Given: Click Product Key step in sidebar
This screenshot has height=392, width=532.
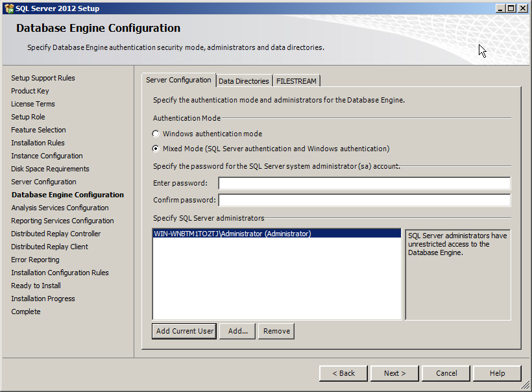Looking at the screenshot, I should point(30,91).
